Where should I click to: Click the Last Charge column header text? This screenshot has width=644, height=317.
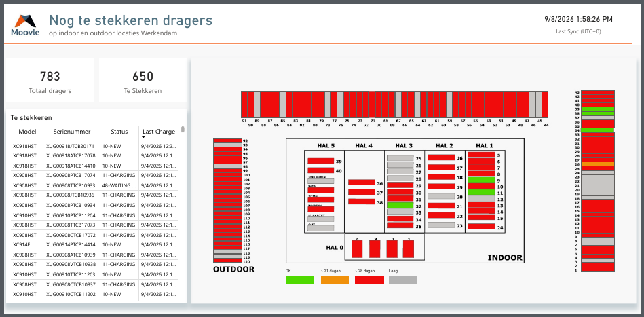tap(159, 132)
